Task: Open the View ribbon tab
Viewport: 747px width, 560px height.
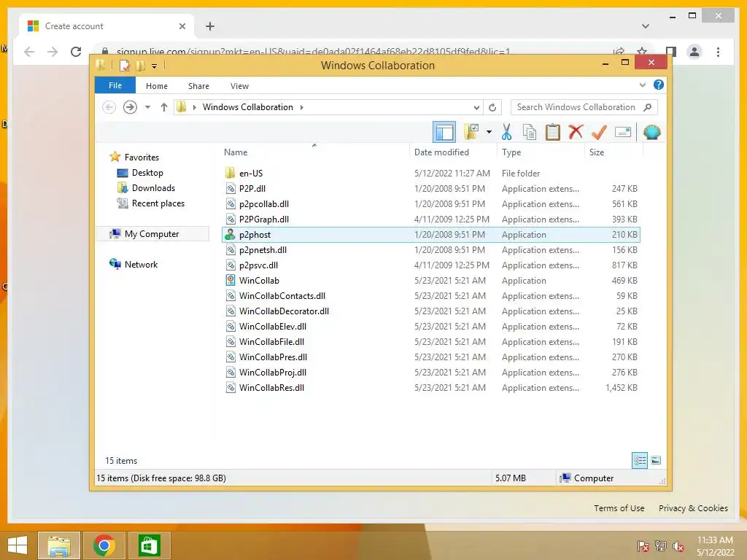Action: [x=239, y=86]
